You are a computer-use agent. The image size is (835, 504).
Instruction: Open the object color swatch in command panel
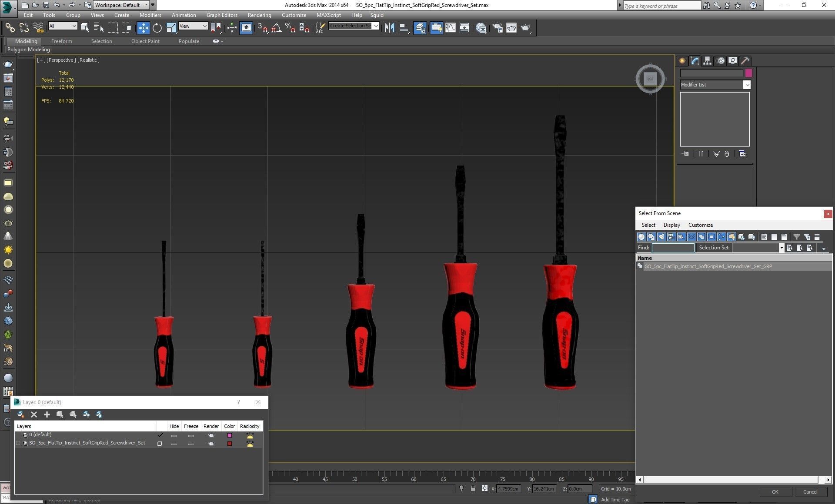pyautogui.click(x=748, y=73)
